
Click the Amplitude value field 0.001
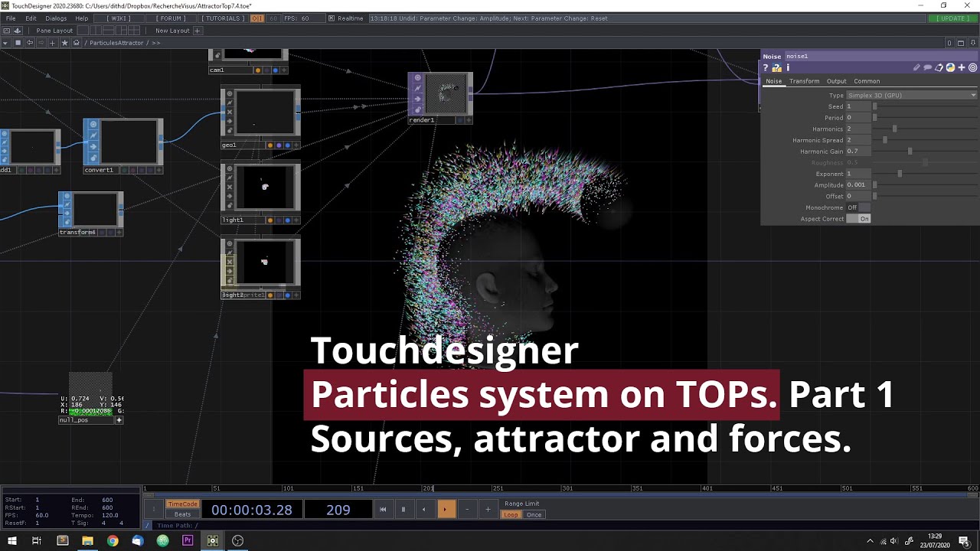pyautogui.click(x=857, y=185)
